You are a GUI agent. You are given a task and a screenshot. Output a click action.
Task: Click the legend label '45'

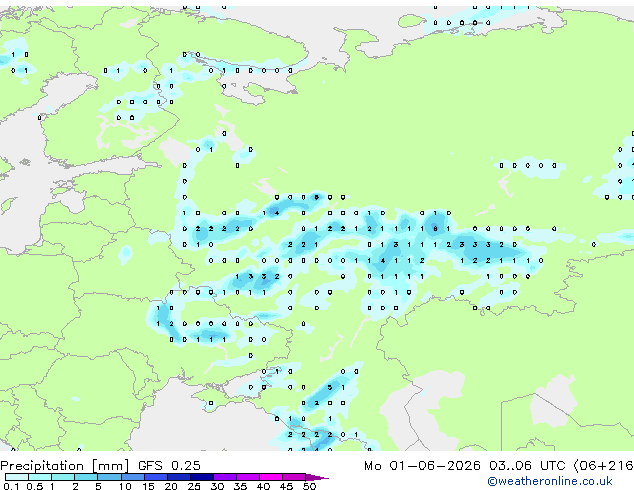pos(286,486)
